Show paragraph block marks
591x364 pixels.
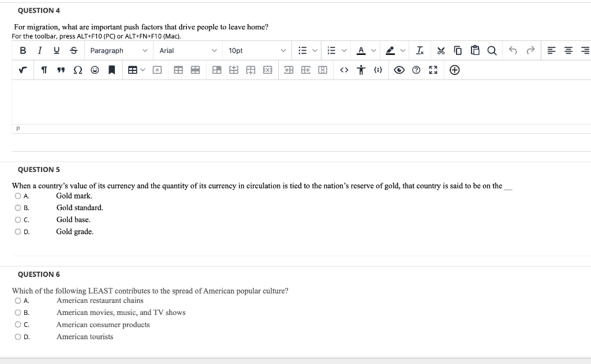click(44, 70)
